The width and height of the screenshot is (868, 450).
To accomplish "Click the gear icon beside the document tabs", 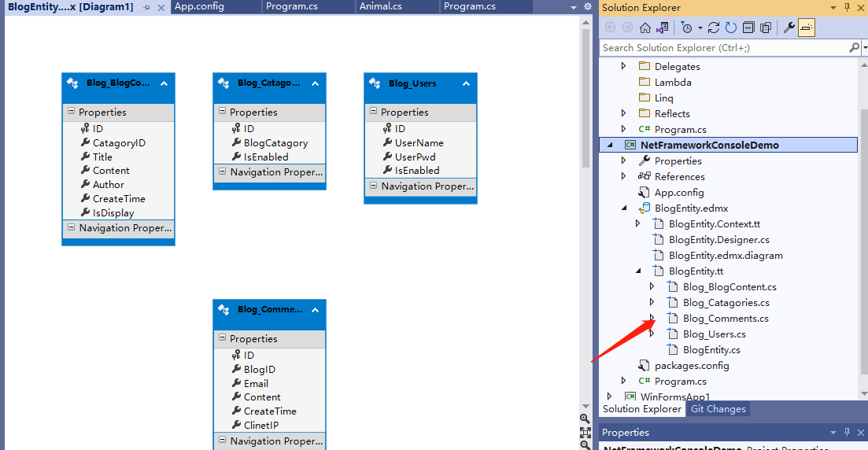I will [588, 6].
